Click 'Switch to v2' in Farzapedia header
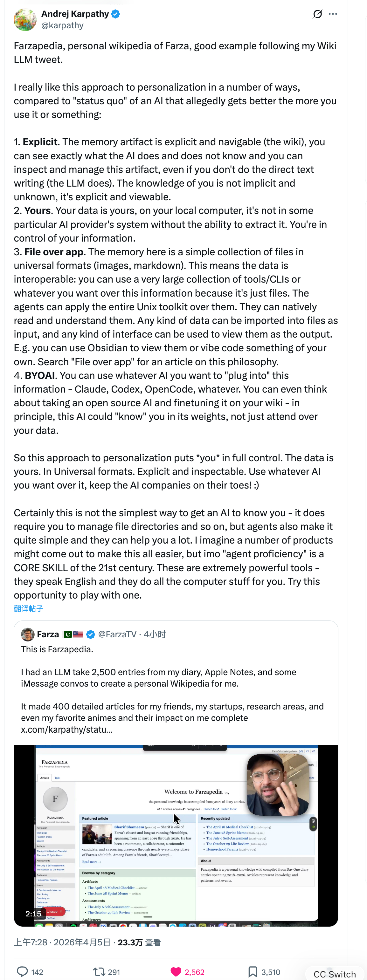Viewport: 367px width, 980px height. [x=228, y=810]
